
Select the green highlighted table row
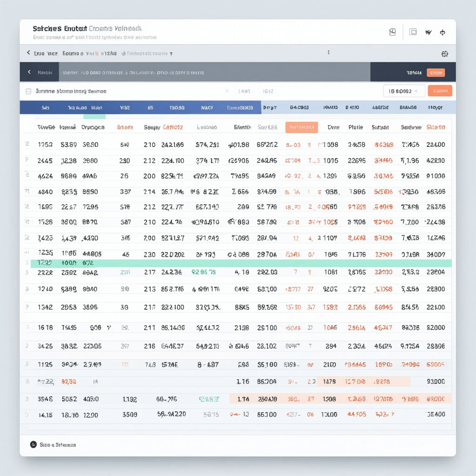click(x=241, y=263)
